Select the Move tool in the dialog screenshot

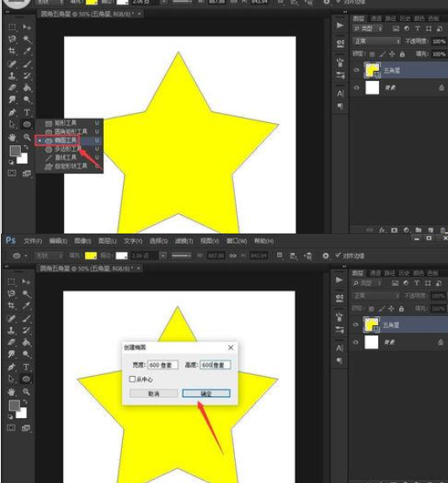[x=26, y=282]
